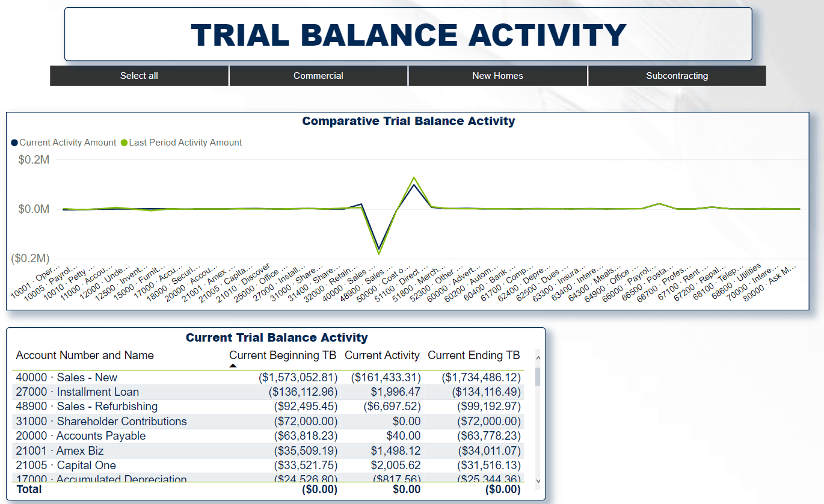Click the ($0.2M) y-axis label
Screen dimensions: 824x504
click(x=30, y=259)
